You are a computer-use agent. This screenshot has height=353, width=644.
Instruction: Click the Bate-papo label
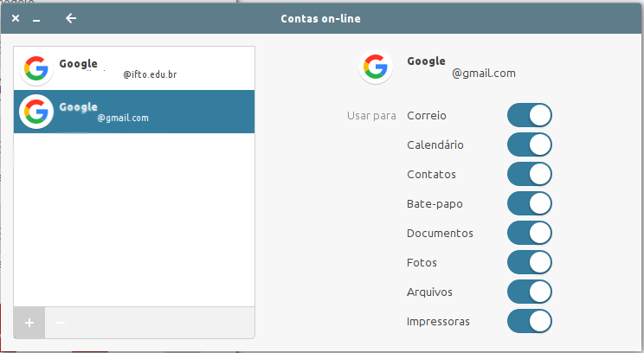point(435,204)
